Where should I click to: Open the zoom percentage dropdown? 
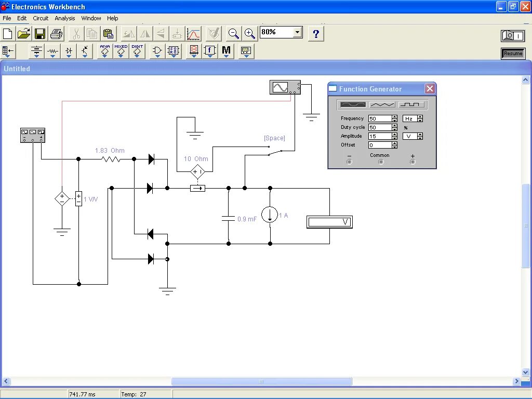[x=297, y=32]
